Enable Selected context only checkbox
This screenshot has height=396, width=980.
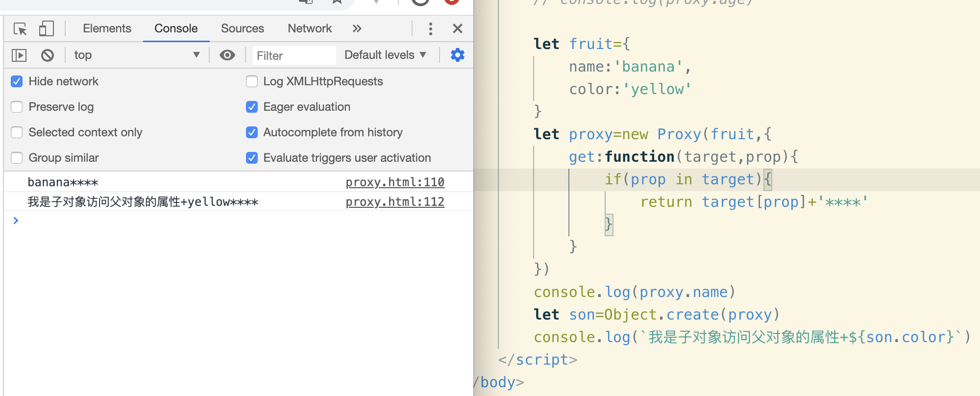(x=17, y=132)
